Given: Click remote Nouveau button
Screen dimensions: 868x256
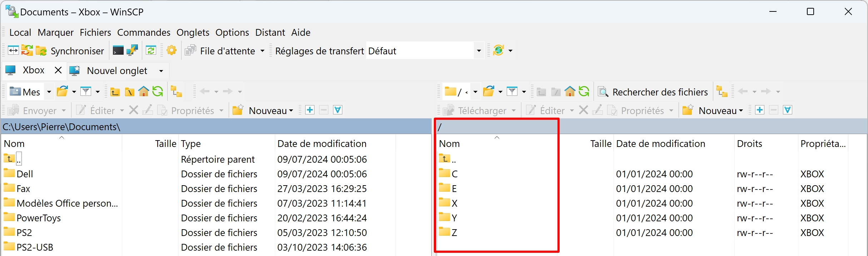Looking at the screenshot, I should coord(713,110).
